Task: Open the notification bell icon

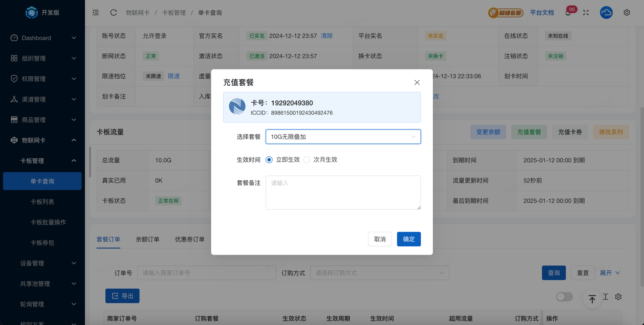Action: 568,13
